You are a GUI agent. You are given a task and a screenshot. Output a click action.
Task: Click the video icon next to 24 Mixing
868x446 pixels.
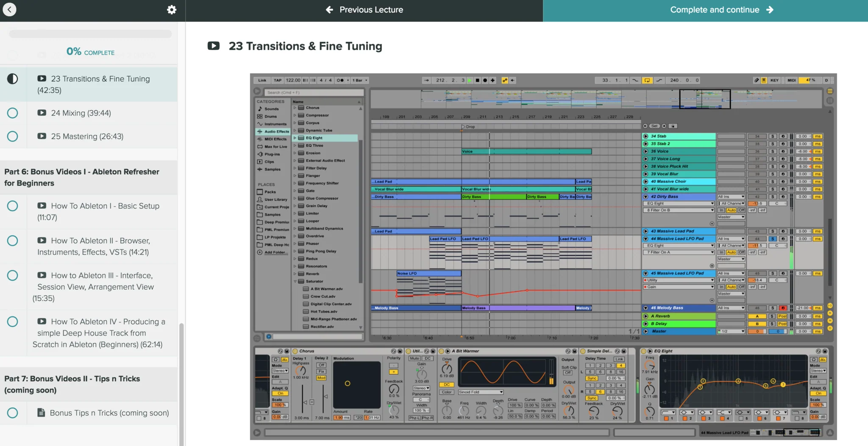pos(42,113)
